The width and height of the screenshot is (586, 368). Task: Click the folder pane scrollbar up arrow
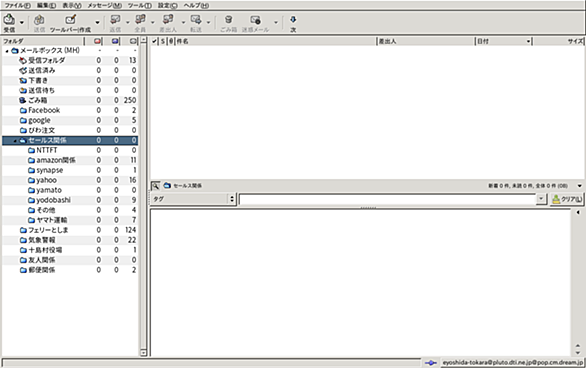(144, 40)
